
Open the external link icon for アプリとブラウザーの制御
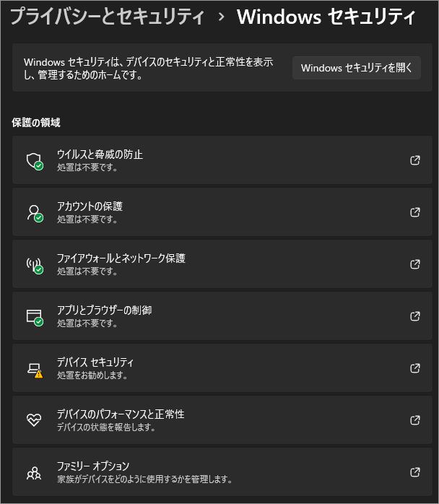[x=415, y=316]
